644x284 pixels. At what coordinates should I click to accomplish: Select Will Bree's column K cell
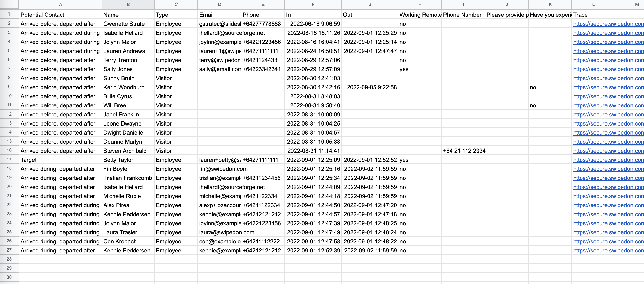pos(550,105)
